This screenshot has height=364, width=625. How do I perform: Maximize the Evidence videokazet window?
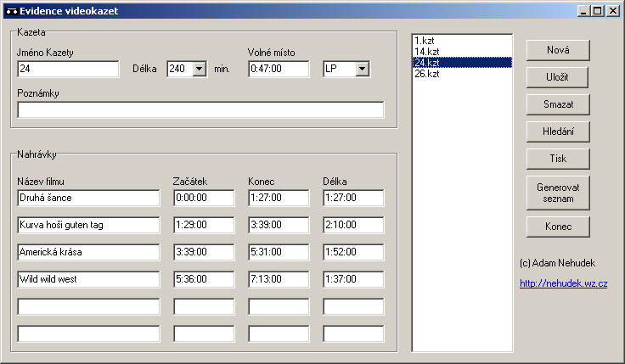(598, 11)
